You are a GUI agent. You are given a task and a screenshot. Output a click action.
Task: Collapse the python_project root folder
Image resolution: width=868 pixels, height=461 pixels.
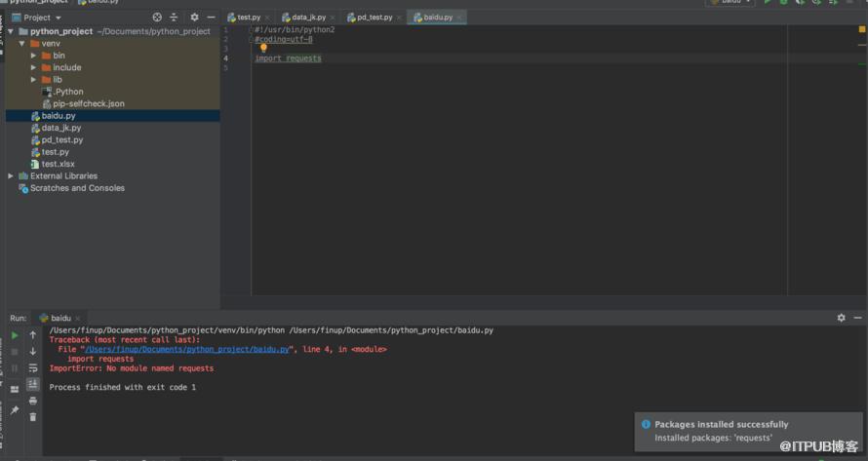pos(11,31)
